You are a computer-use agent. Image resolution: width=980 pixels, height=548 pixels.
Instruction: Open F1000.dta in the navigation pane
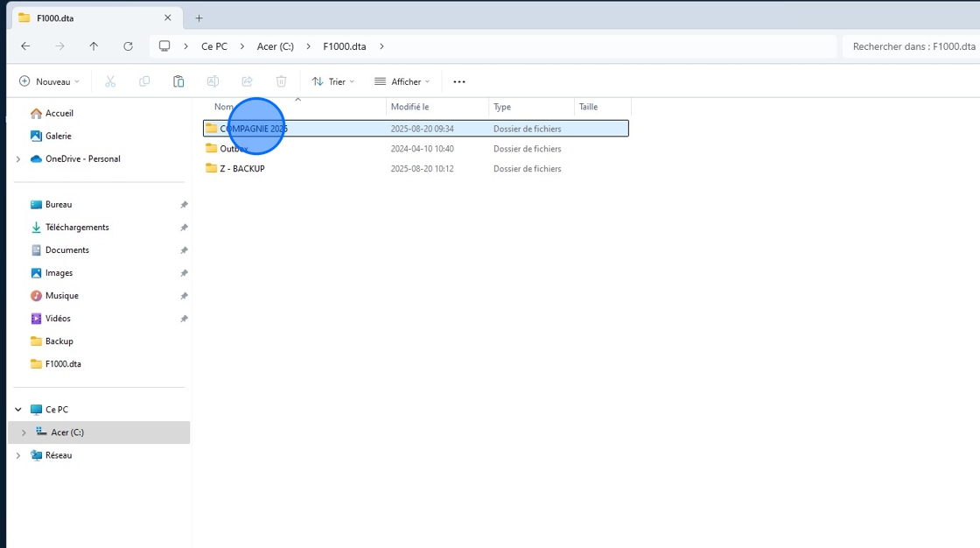(63, 364)
